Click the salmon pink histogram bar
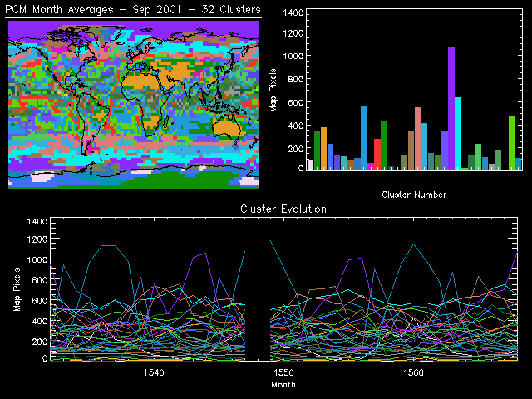This screenshot has height=399, width=532. point(417,138)
